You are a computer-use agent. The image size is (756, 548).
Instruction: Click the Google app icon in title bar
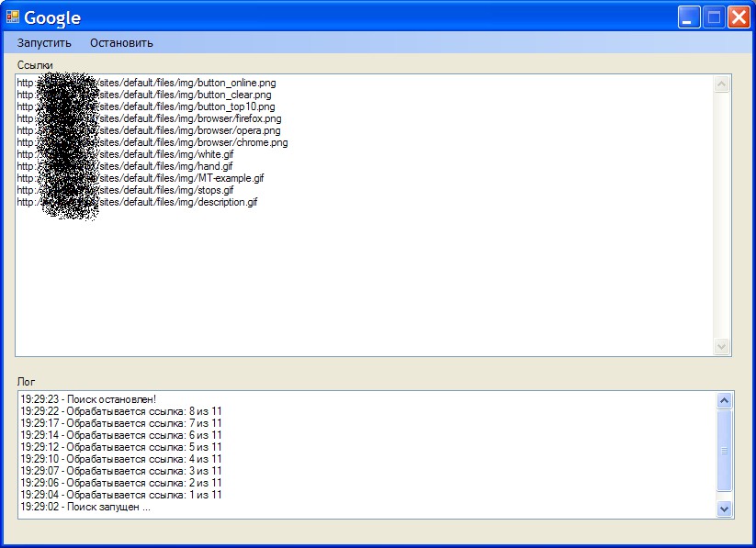13,17
